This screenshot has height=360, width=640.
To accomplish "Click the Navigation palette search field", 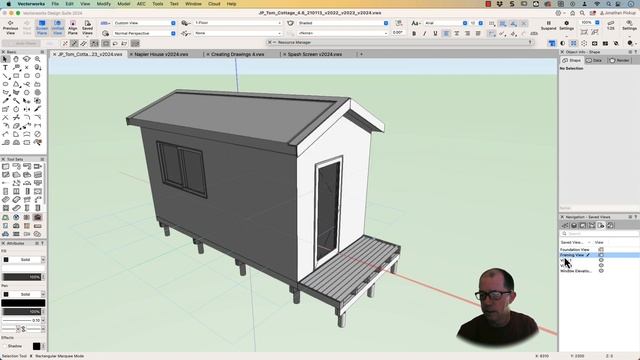I will coord(600,233).
